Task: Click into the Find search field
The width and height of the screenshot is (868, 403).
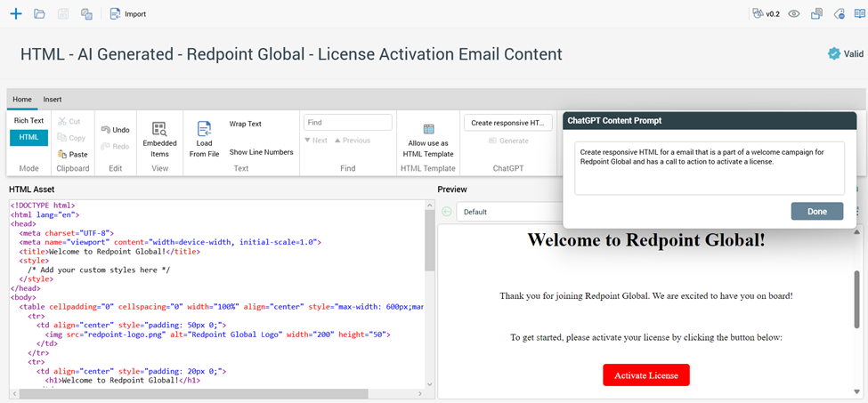Action: pyautogui.click(x=347, y=123)
